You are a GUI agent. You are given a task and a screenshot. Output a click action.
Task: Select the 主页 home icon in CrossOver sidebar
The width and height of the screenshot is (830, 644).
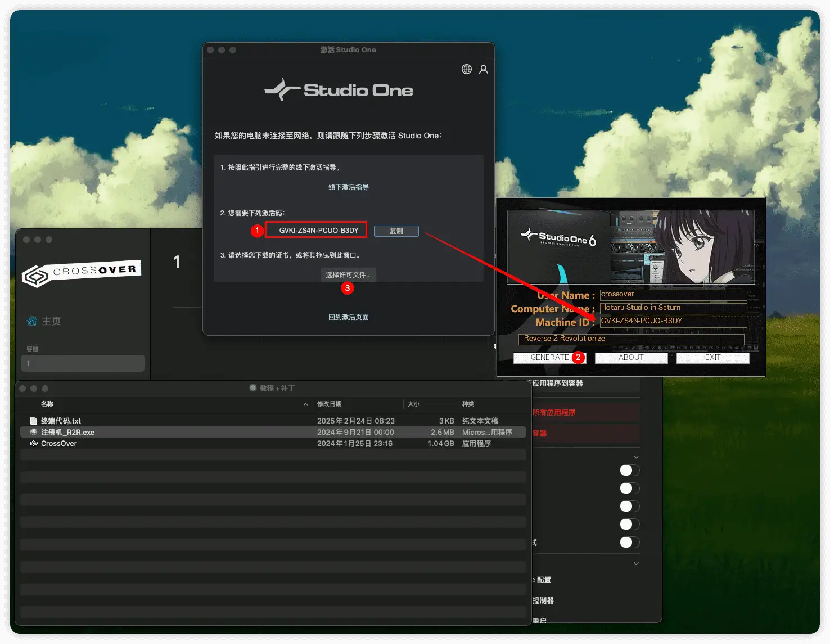[31, 321]
